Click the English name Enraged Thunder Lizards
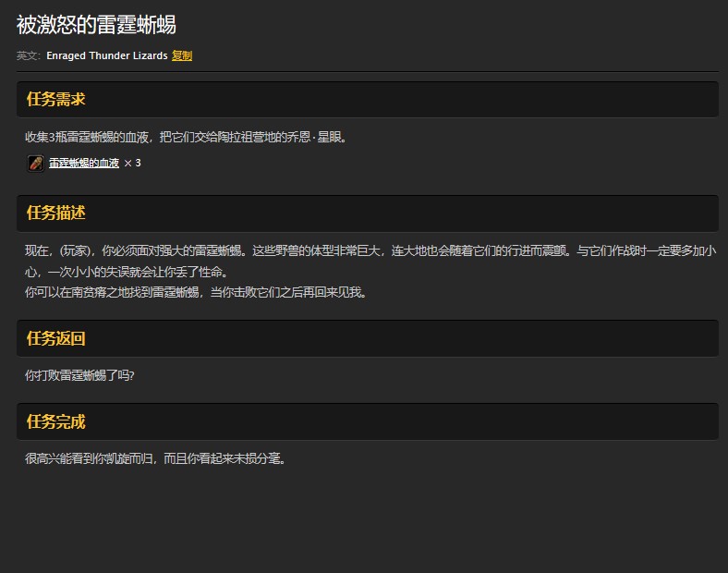 (106, 55)
